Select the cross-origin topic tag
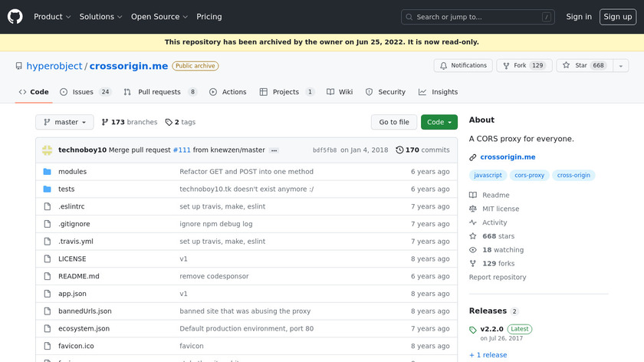The image size is (644, 362). pyautogui.click(x=573, y=176)
